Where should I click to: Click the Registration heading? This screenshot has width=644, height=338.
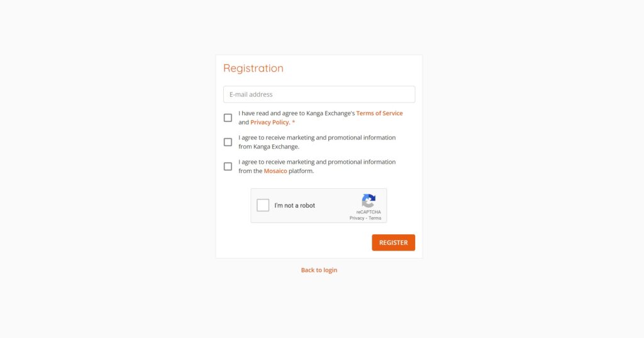(253, 68)
